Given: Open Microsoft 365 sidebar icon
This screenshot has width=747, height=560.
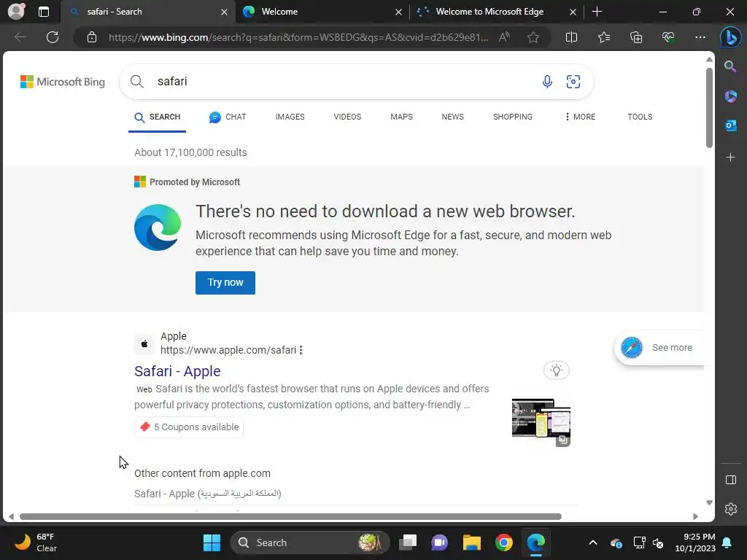Looking at the screenshot, I should (x=730, y=96).
